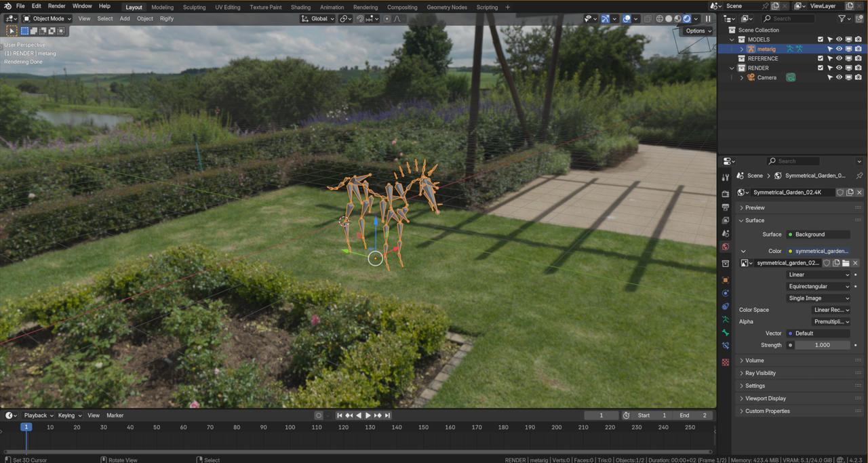868x463 pixels.
Task: Open the File menu
Action: click(20, 6)
